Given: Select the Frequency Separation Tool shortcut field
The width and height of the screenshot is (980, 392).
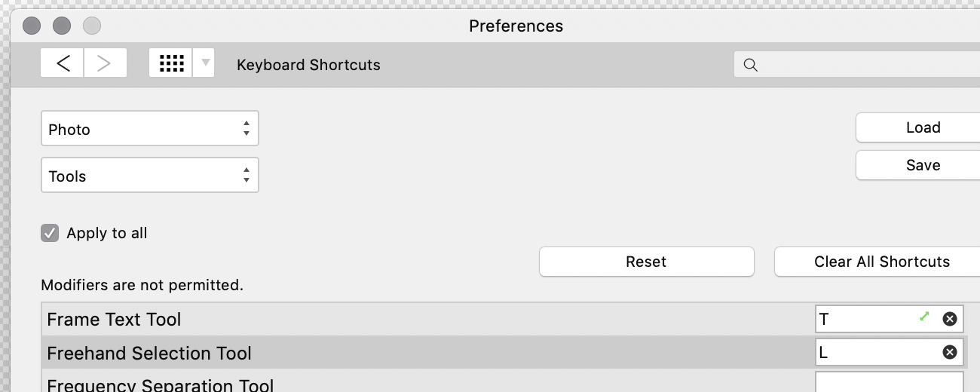Looking at the screenshot, I should pos(890,381).
